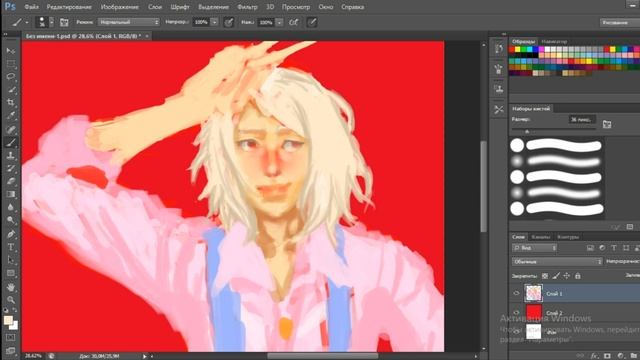
Task: Open the tool preset picker arrow
Action: pos(27,23)
